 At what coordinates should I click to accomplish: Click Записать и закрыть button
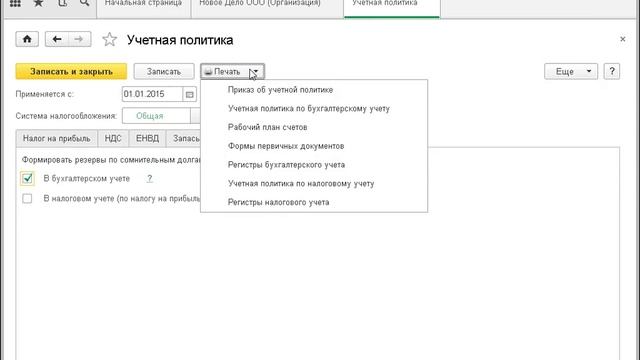click(x=71, y=71)
